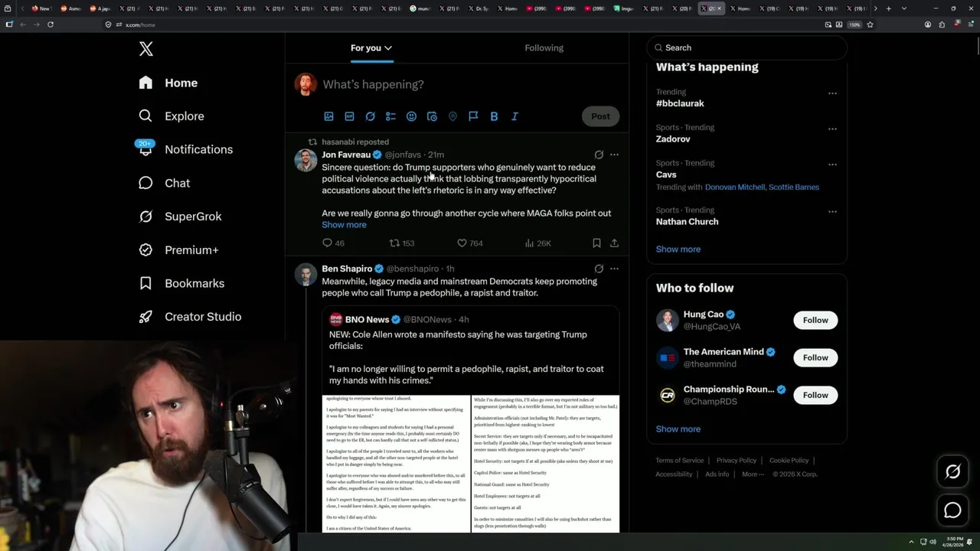Click the Grok enhance icon in composer
Viewport: 980px width, 551px height.
[x=370, y=116]
